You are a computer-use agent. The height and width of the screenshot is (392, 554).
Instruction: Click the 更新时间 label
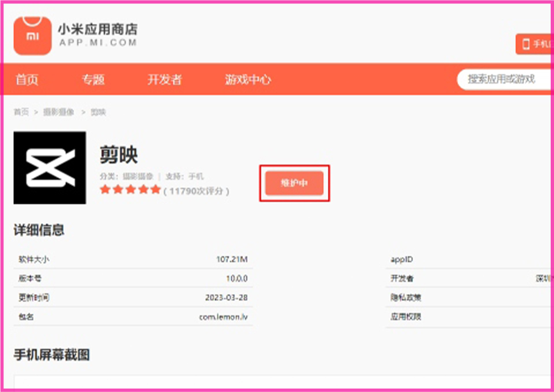click(x=34, y=298)
